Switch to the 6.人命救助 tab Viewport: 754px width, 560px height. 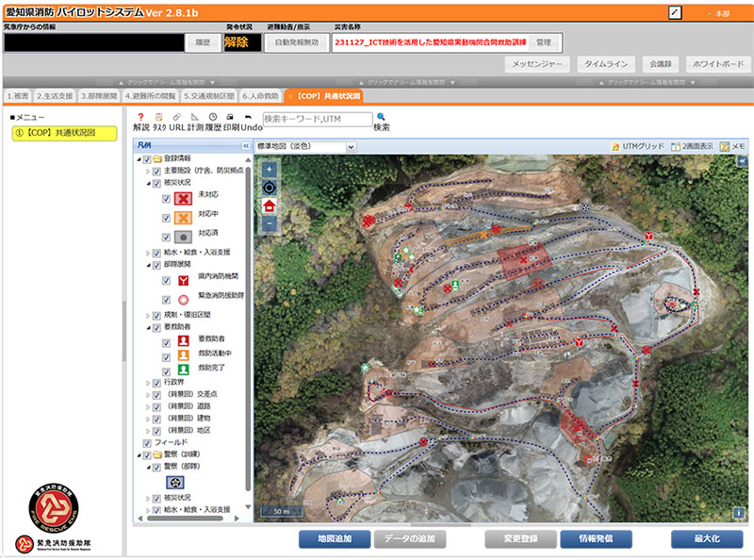260,96
